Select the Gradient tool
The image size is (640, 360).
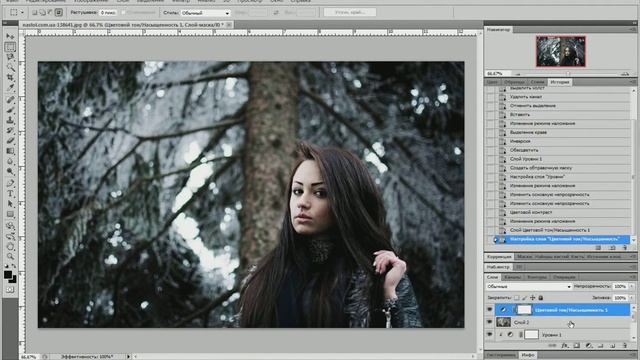[x=10, y=151]
